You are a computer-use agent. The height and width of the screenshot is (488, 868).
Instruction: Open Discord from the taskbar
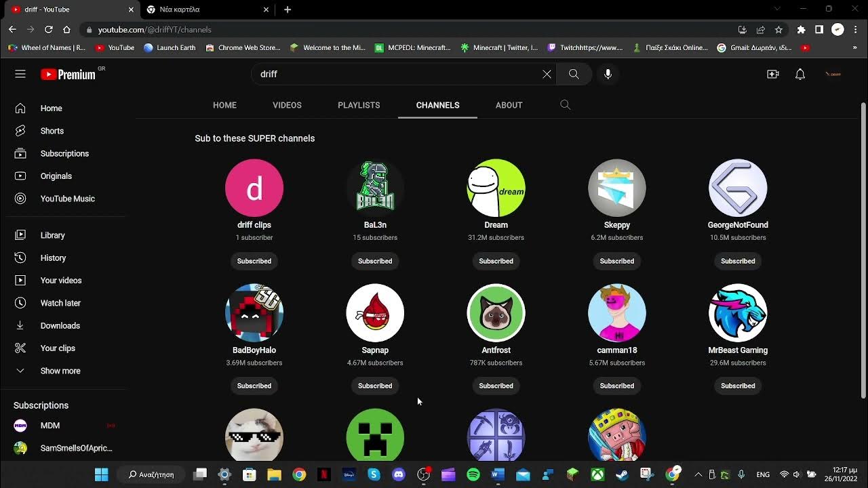pos(399,474)
